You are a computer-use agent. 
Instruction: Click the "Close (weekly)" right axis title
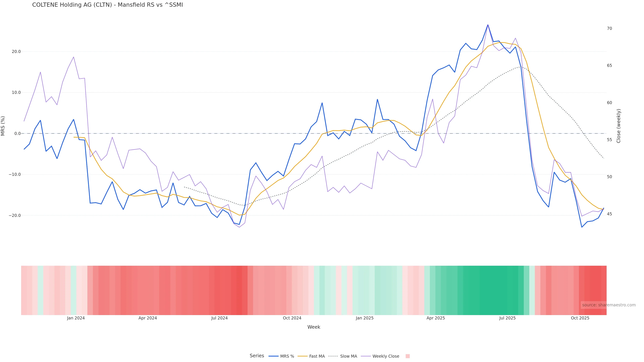tap(619, 126)
